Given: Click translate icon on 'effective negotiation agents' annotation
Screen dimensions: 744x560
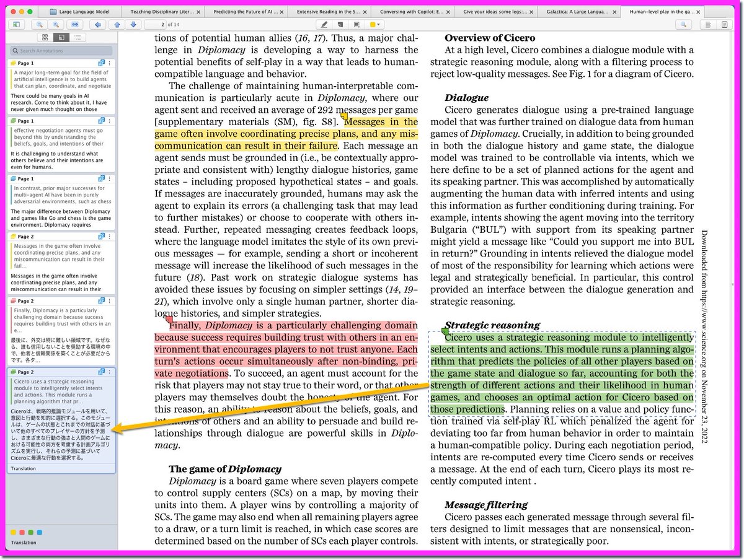Looking at the screenshot, I should click(x=101, y=121).
